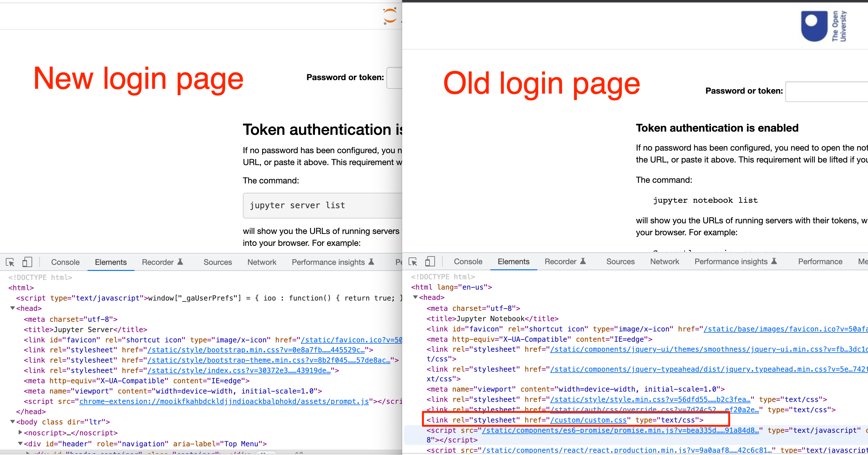Viewport: 868px width, 455px height.
Task: Switch to Sources tab in left DevTools
Action: point(218,262)
